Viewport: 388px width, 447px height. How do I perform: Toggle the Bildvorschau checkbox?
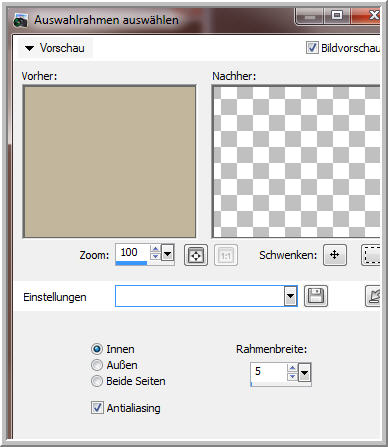point(312,48)
